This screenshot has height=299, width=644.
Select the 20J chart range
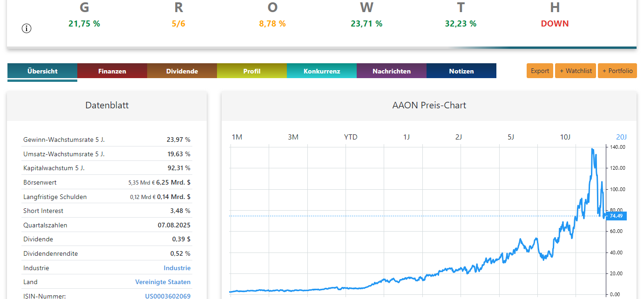pyautogui.click(x=622, y=137)
